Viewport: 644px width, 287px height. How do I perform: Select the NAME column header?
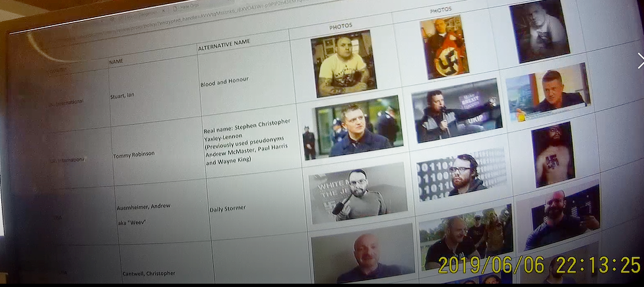(x=116, y=61)
